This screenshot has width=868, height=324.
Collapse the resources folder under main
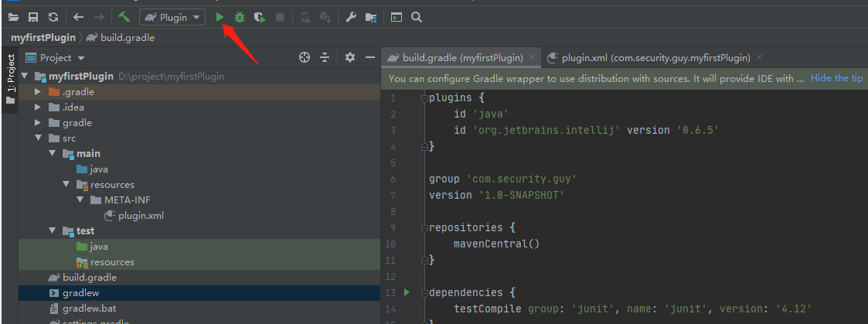pos(66,185)
